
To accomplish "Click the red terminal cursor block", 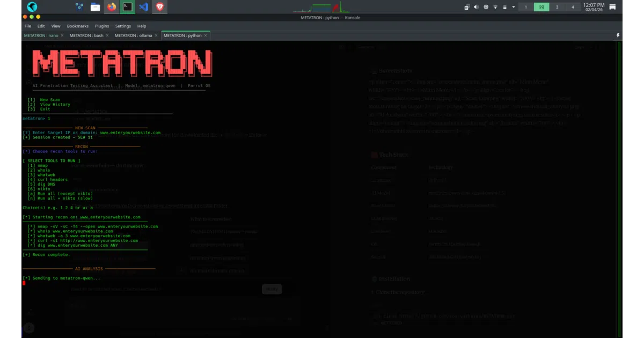I will pyautogui.click(x=24, y=283).
